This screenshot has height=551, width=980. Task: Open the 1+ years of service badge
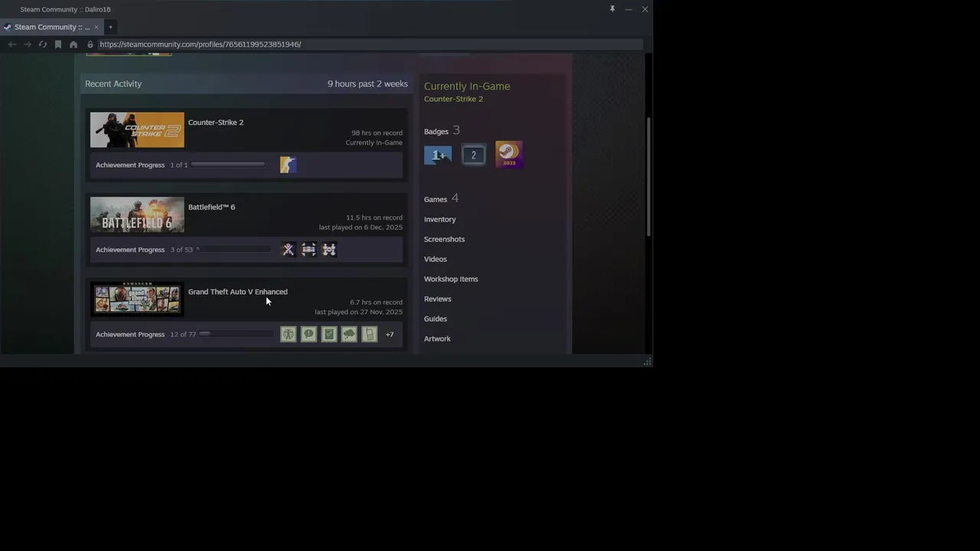pyautogui.click(x=438, y=155)
